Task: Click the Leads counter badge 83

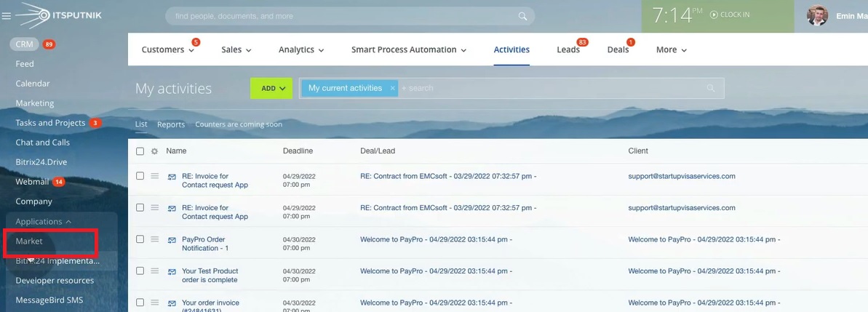Action: 582,42
